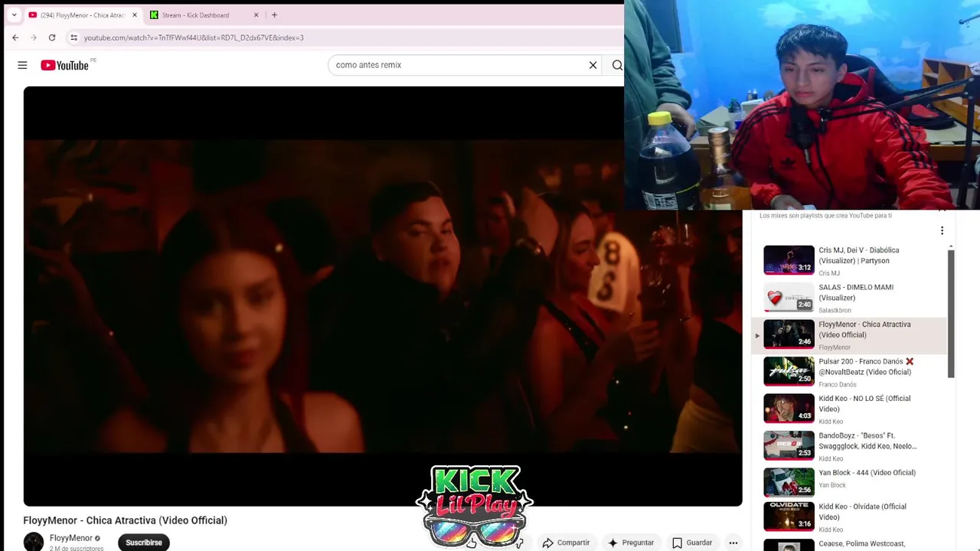Open more actions three-dot menu under video

pos(733,543)
